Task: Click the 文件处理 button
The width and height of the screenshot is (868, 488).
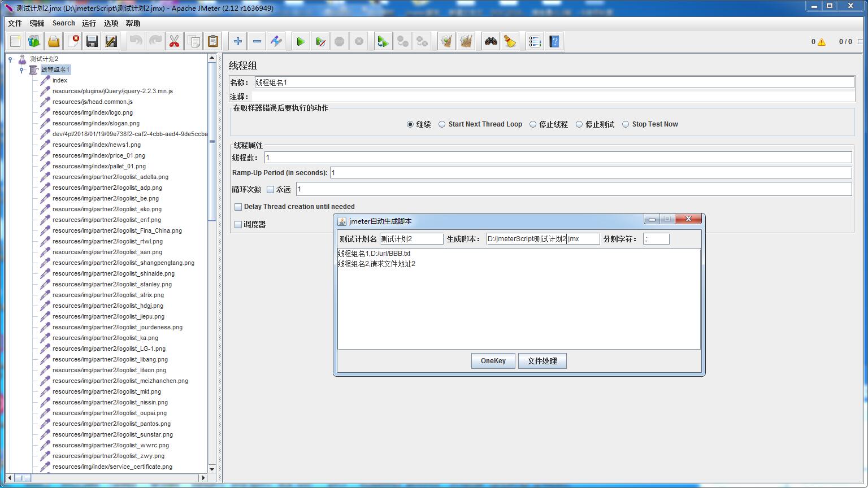Action: point(542,361)
